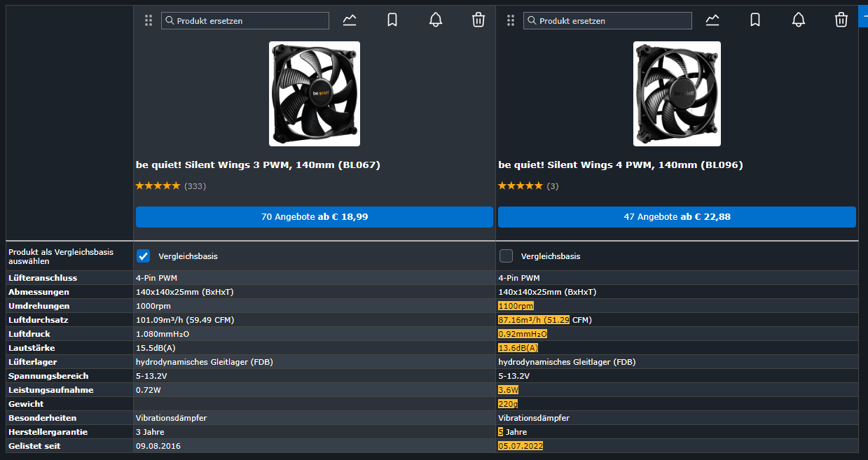
Task: Select the Gelistet seit row label
Action: 34,446
